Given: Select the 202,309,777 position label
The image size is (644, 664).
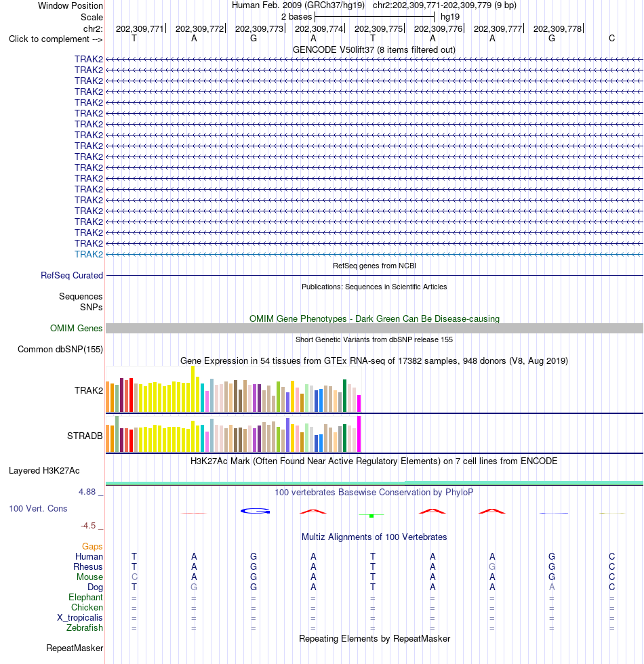Looking at the screenshot, I should 498,28.
